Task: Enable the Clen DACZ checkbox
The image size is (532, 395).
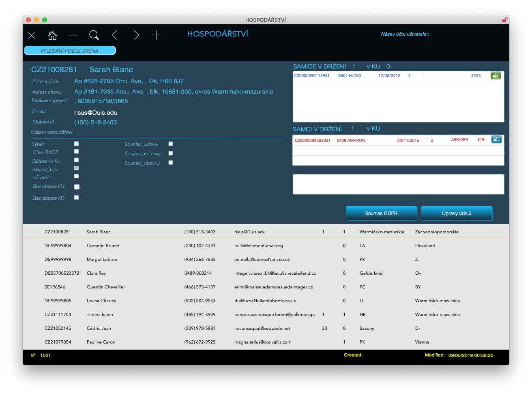Action: [x=76, y=152]
